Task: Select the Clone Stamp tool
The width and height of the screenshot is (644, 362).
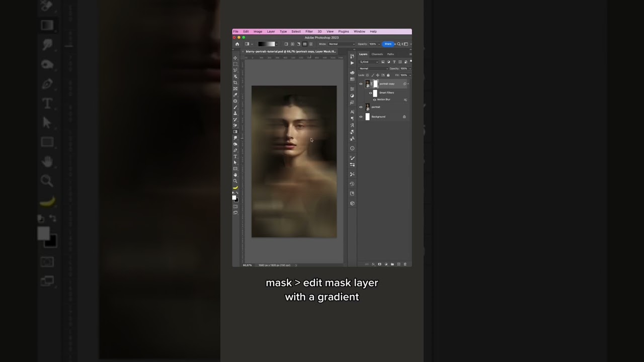Action: click(235, 113)
